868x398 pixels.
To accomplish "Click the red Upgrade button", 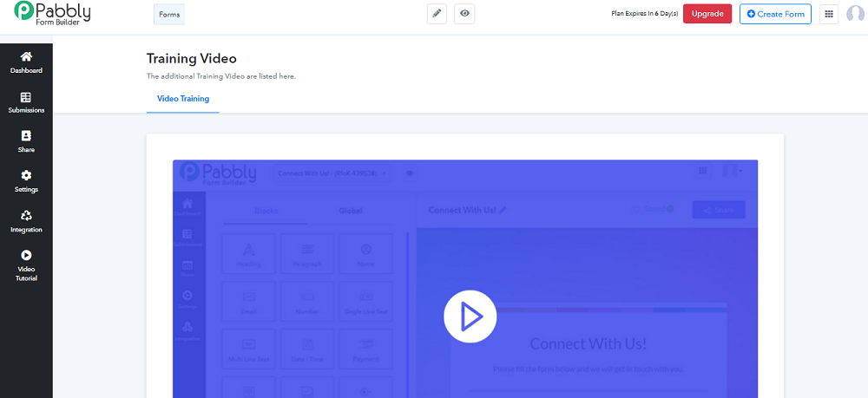I will pos(707,14).
